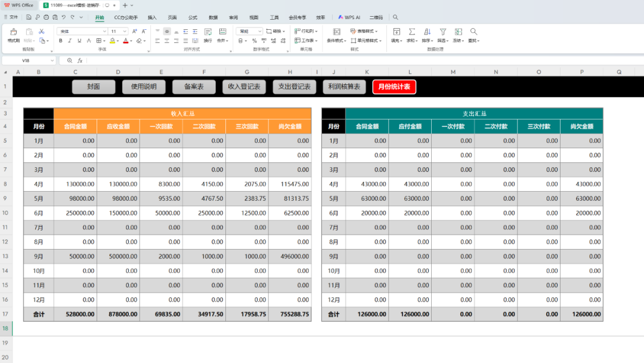Toggle top vertical alignment
The image size is (644, 363).
(x=157, y=31)
